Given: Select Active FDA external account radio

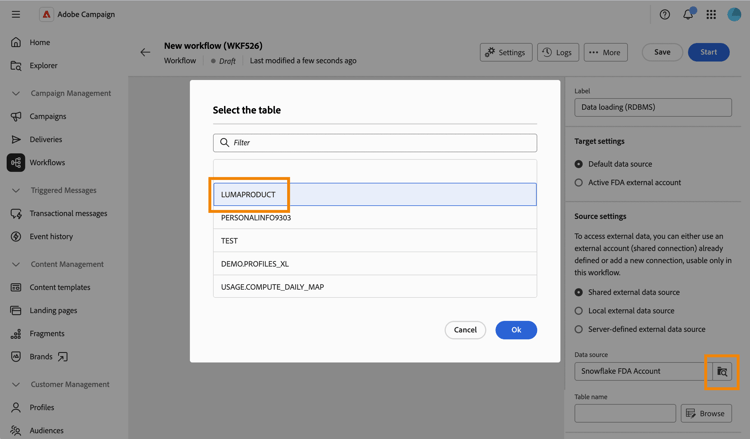Looking at the screenshot, I should (578, 183).
